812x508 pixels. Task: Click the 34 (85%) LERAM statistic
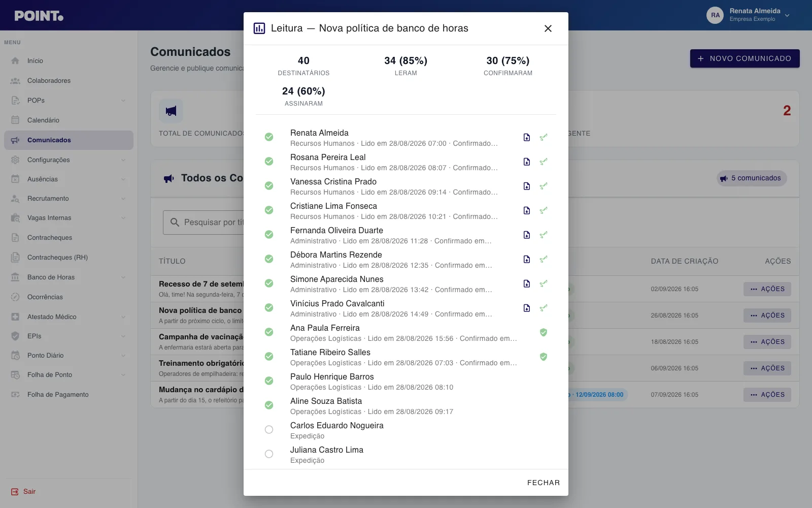(406, 66)
